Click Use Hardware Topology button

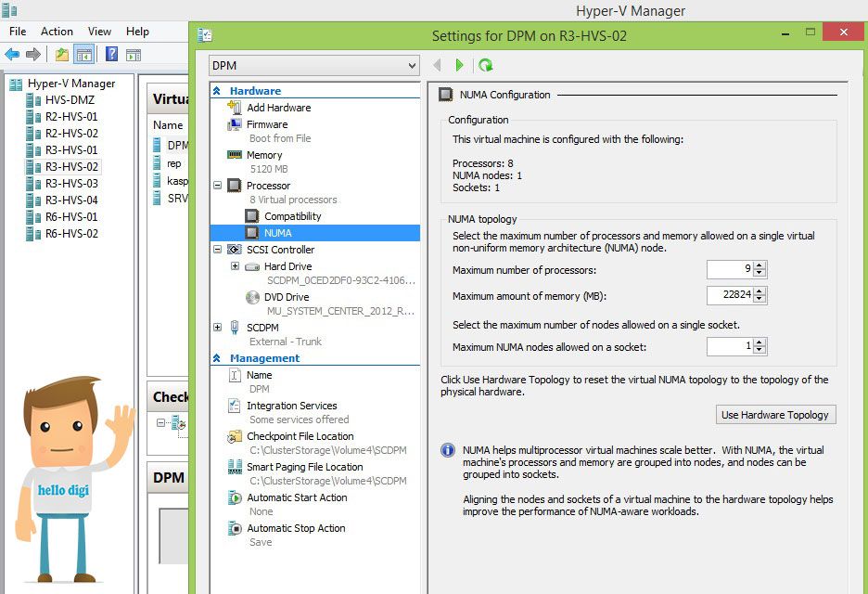pyautogui.click(x=775, y=415)
